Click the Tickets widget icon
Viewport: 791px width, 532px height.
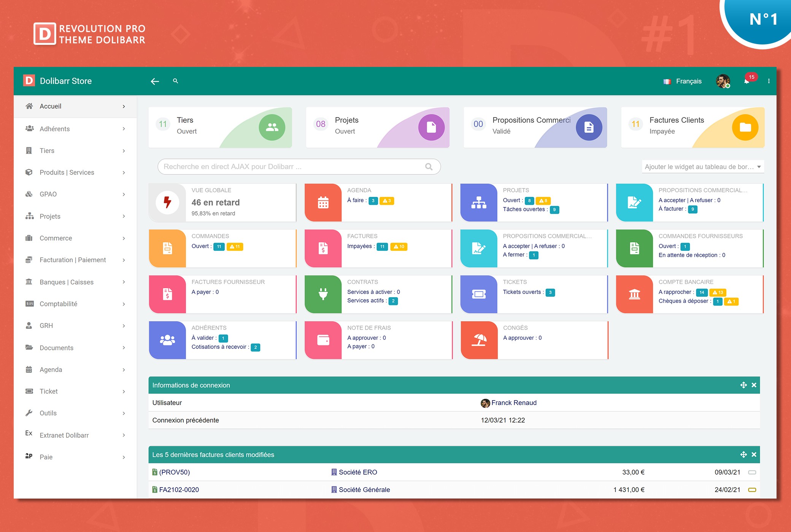pos(479,294)
